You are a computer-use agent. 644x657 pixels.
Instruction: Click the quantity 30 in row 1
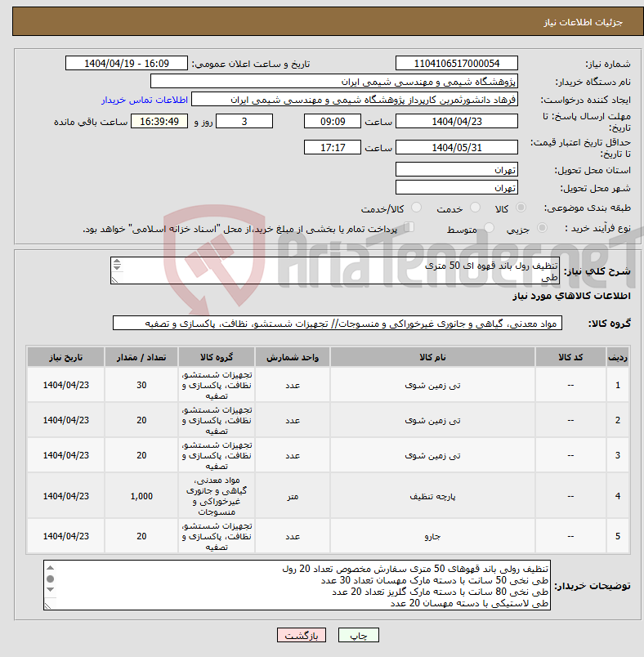click(x=141, y=385)
